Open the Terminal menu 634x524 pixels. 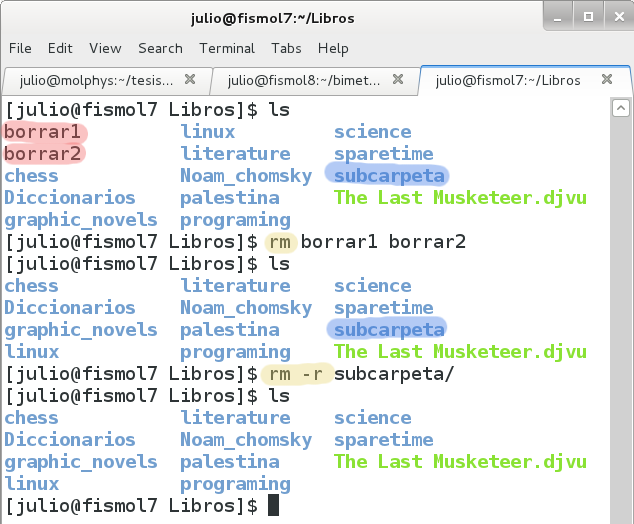[x=227, y=48]
